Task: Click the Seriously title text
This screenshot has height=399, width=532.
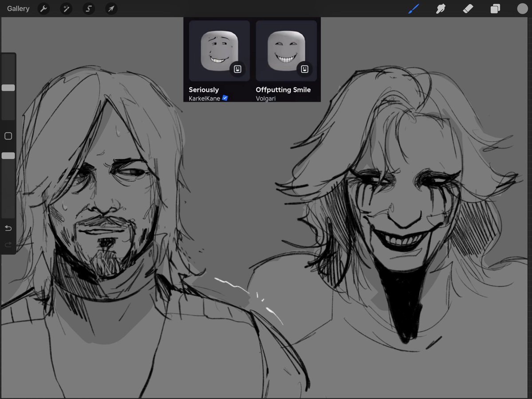Action: click(x=204, y=90)
